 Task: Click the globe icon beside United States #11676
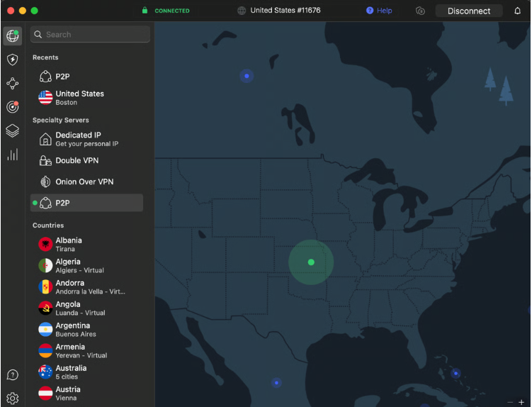242,11
